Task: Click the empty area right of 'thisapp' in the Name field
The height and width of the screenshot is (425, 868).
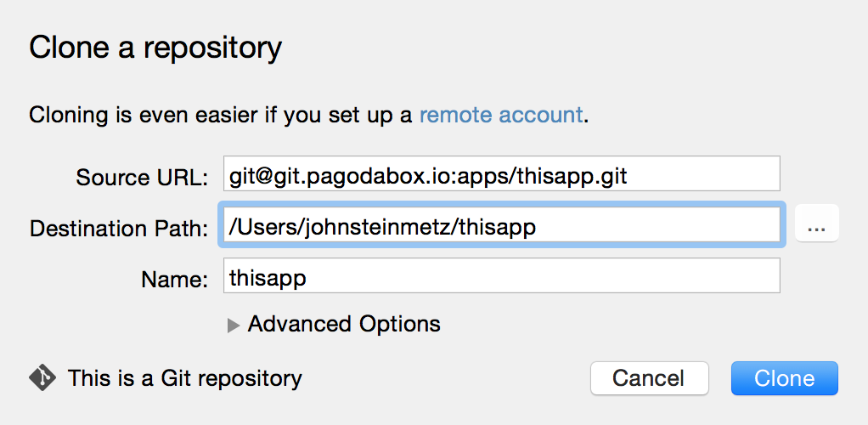Action: (x=543, y=275)
